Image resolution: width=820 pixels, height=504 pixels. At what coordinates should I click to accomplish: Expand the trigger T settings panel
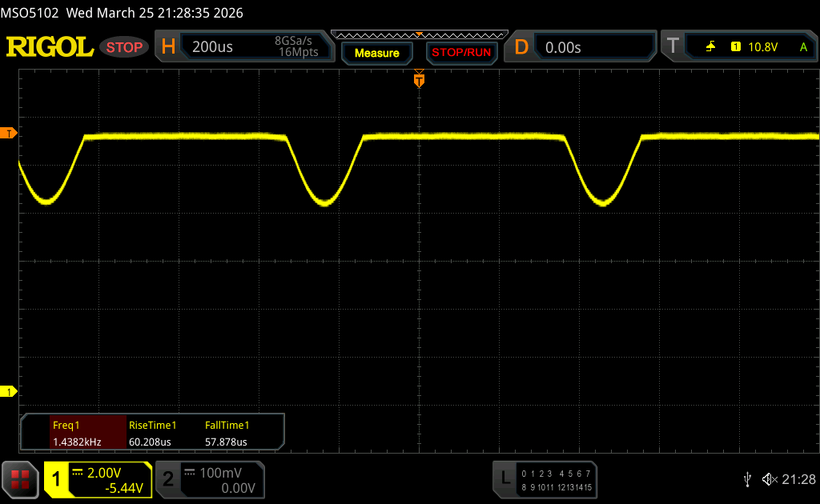pyautogui.click(x=673, y=47)
